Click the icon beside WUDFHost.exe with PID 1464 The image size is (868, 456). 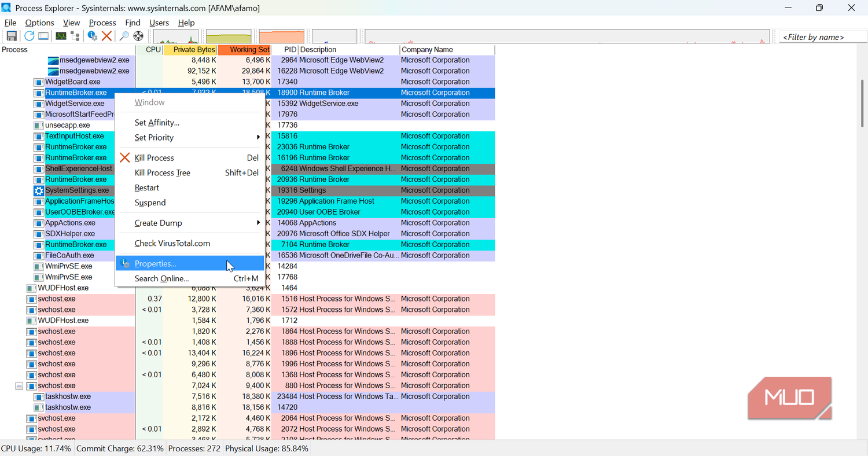pyautogui.click(x=32, y=288)
